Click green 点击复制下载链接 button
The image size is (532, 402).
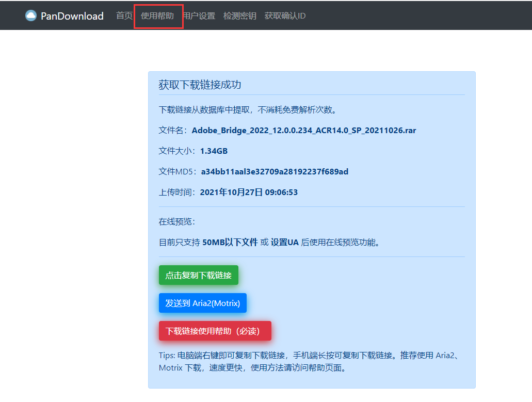(x=199, y=275)
